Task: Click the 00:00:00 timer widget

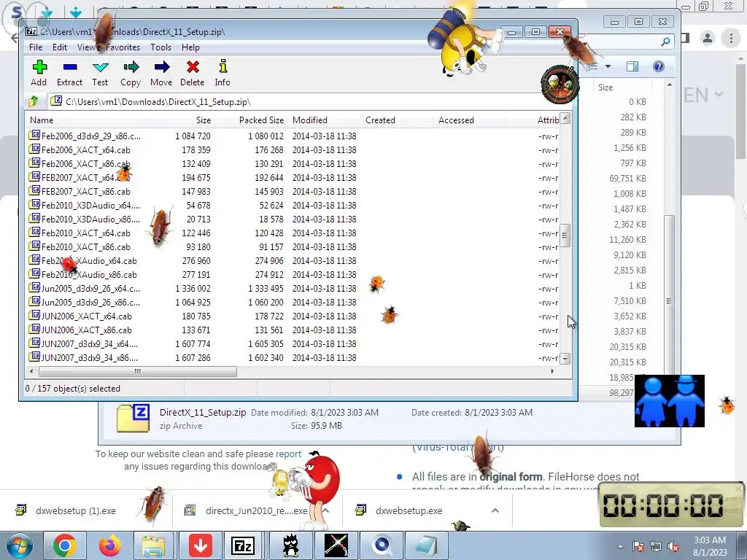Action: (670, 505)
